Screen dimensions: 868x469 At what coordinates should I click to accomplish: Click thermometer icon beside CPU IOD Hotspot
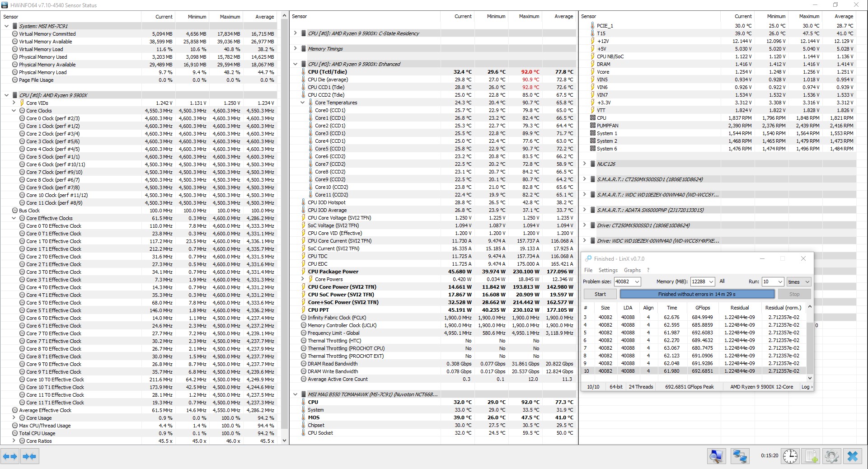[x=304, y=202]
